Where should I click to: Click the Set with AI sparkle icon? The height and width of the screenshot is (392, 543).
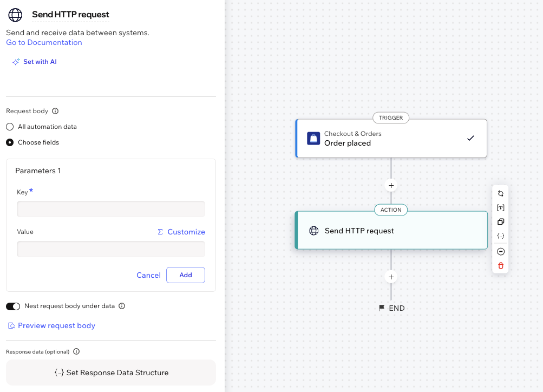(16, 62)
